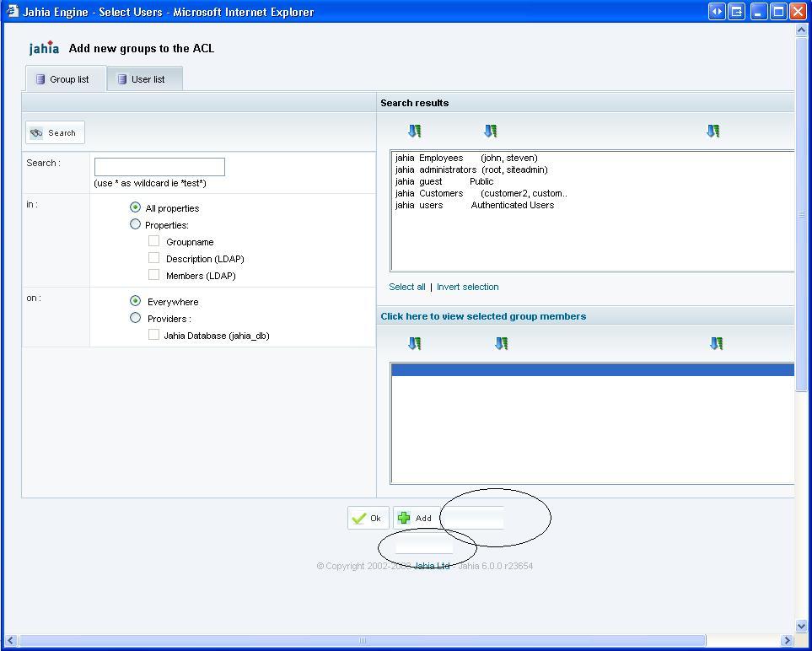Click rightmost sort arrow above selected group members list
Screen dimensions: 812x651
point(716,343)
